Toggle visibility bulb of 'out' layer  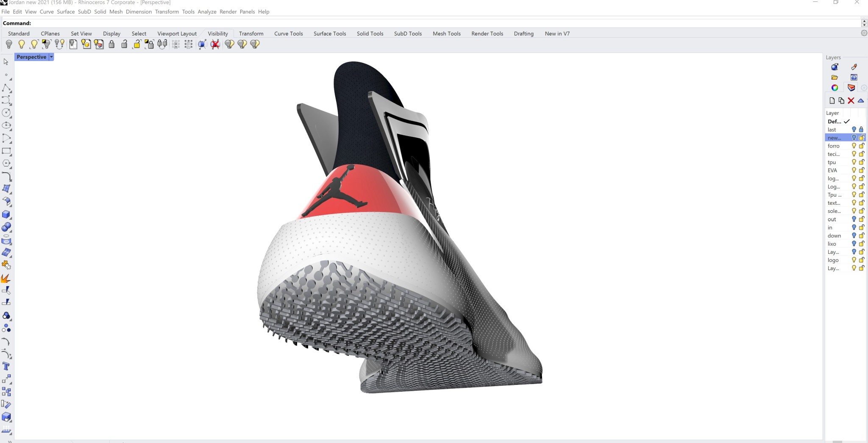click(854, 219)
